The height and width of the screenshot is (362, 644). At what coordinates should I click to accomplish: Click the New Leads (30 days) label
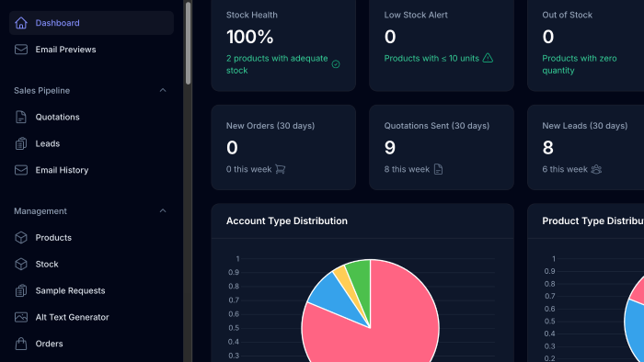coord(585,126)
